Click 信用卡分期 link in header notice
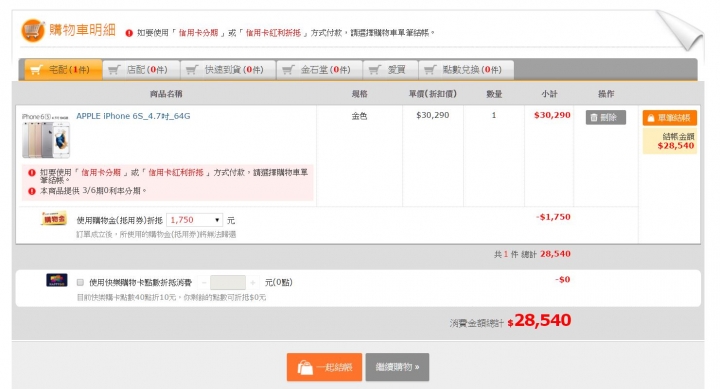Viewport: 720px width, 389px height. pyautogui.click(x=198, y=33)
